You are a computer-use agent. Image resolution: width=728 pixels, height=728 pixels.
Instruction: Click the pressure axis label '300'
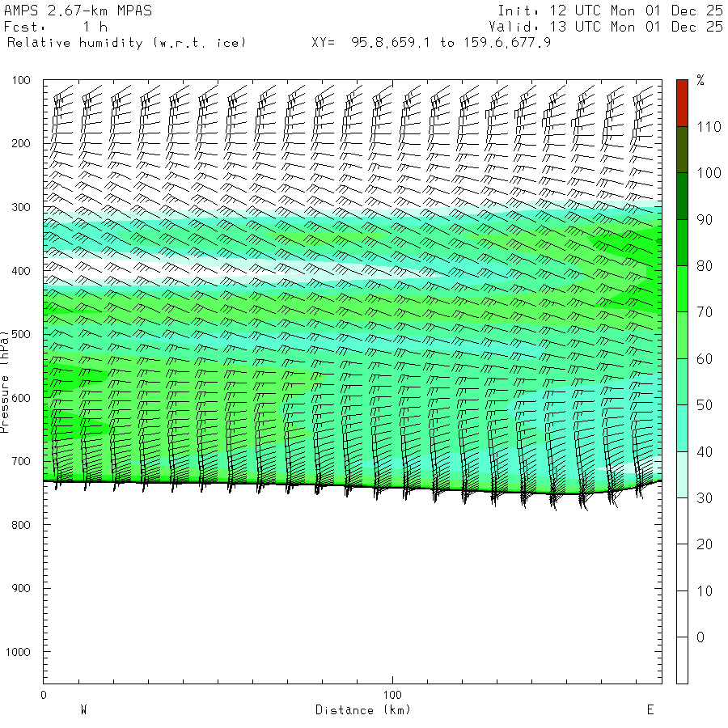tap(21, 207)
